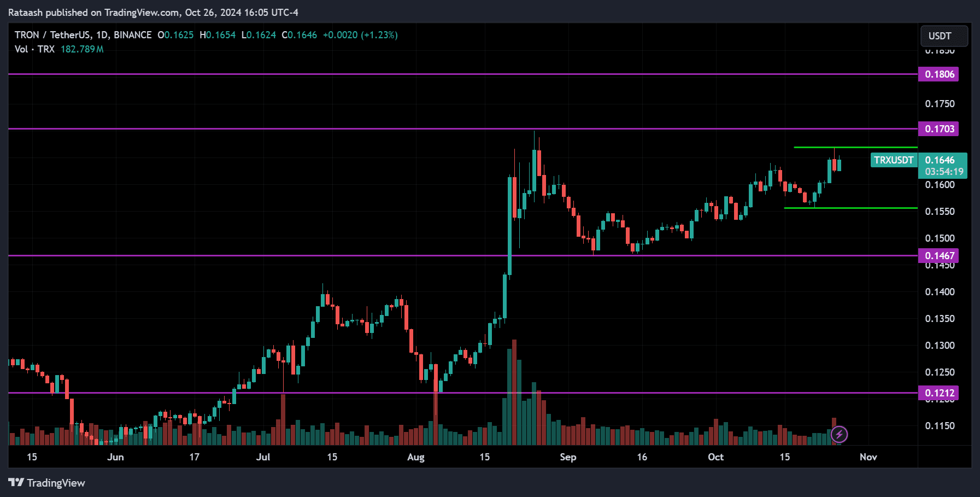Click the 0.1500 price axis label
This screenshot has height=497, width=980.
(x=940, y=238)
